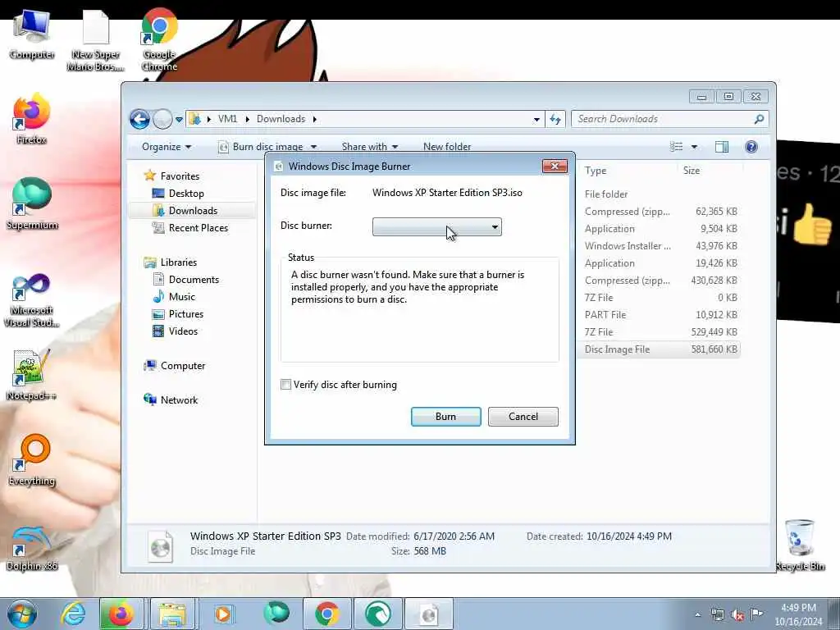Go back in Explorer window

pos(139,119)
